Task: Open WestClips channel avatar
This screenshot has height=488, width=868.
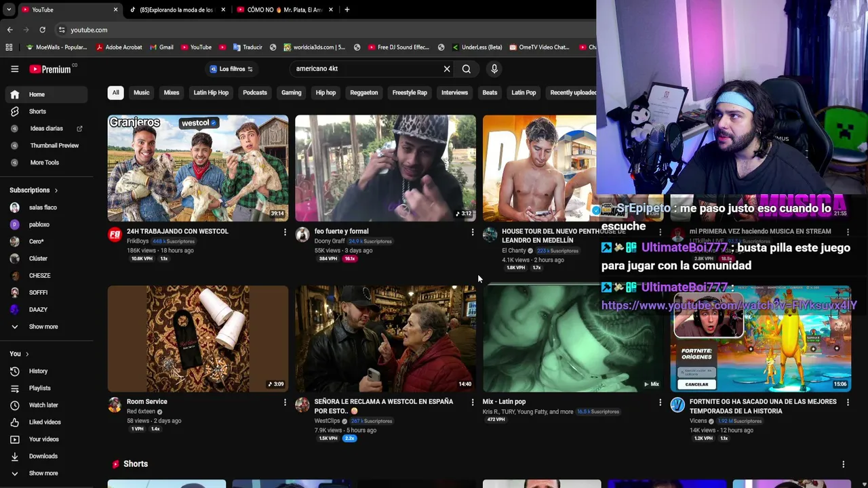Action: (x=302, y=405)
